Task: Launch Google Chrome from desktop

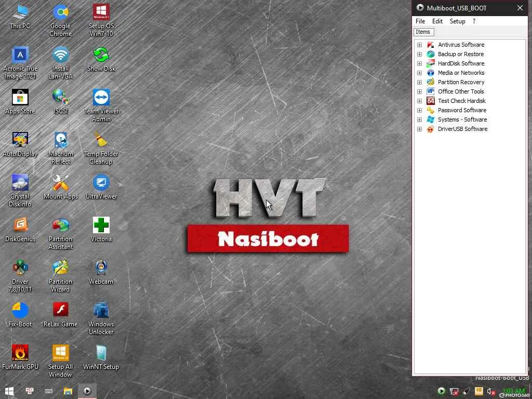Action: [60, 20]
